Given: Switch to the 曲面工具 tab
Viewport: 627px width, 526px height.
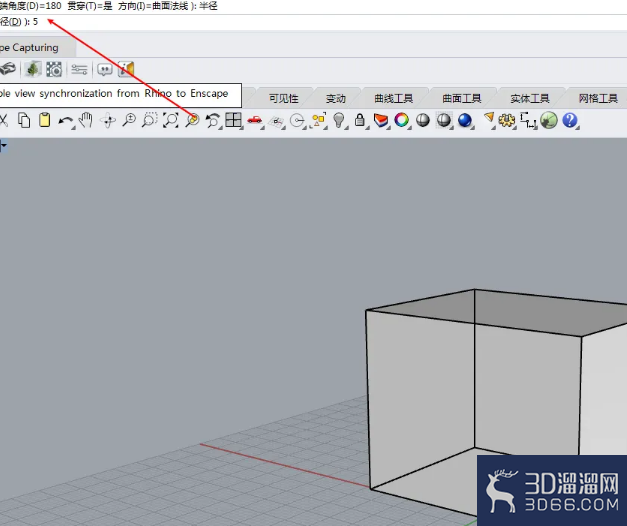Looking at the screenshot, I should [461, 98].
